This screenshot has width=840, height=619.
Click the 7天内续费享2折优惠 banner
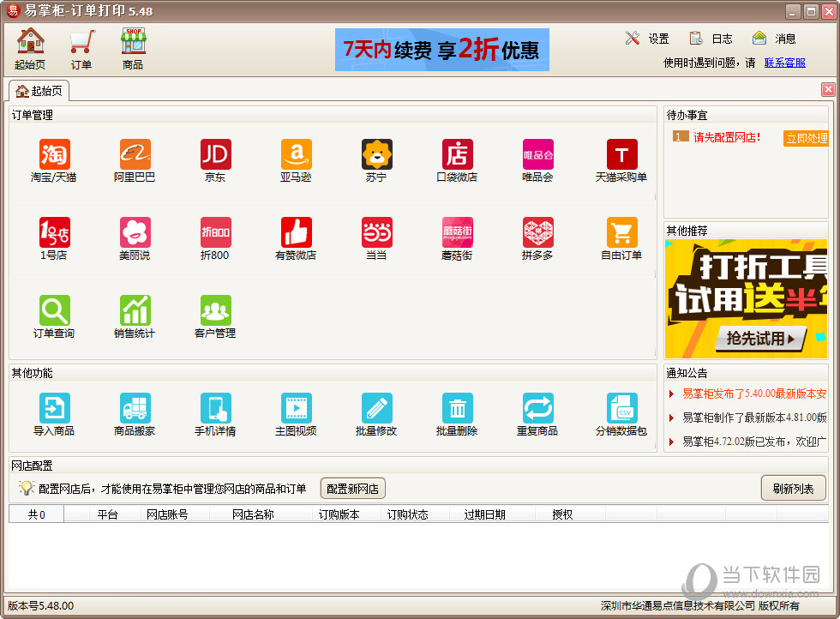click(442, 50)
